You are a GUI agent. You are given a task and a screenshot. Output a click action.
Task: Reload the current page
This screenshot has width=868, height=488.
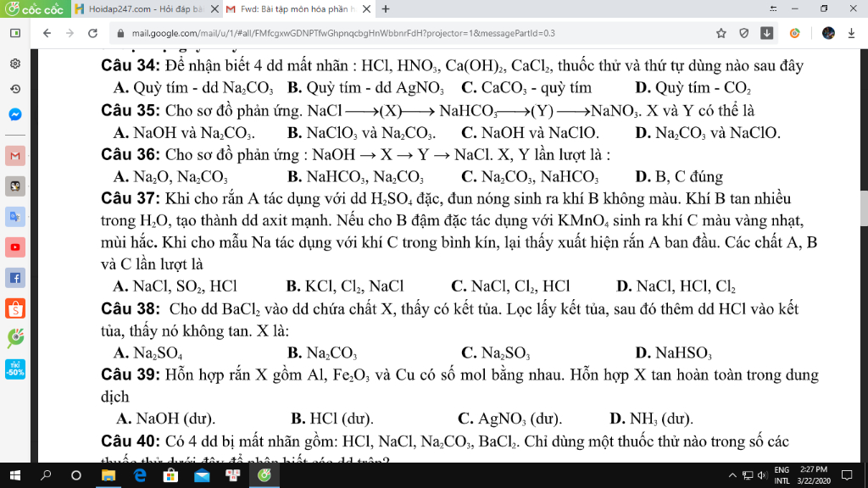[x=93, y=33]
